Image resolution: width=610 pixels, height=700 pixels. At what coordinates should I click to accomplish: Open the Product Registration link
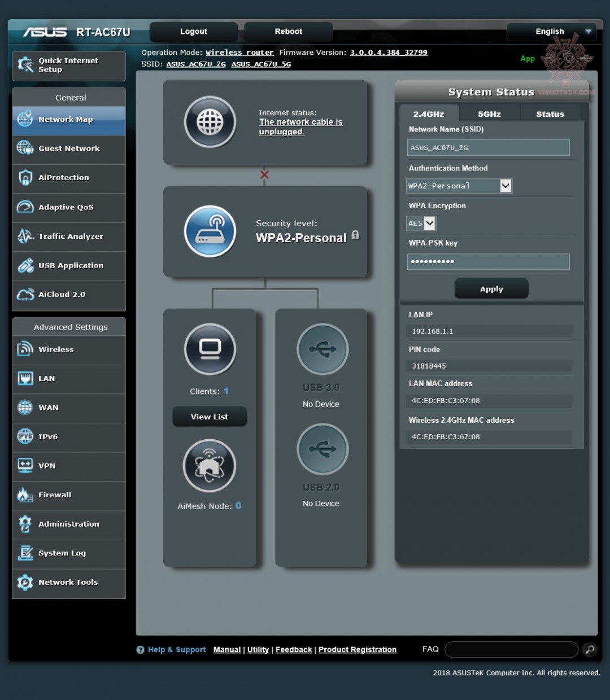358,650
